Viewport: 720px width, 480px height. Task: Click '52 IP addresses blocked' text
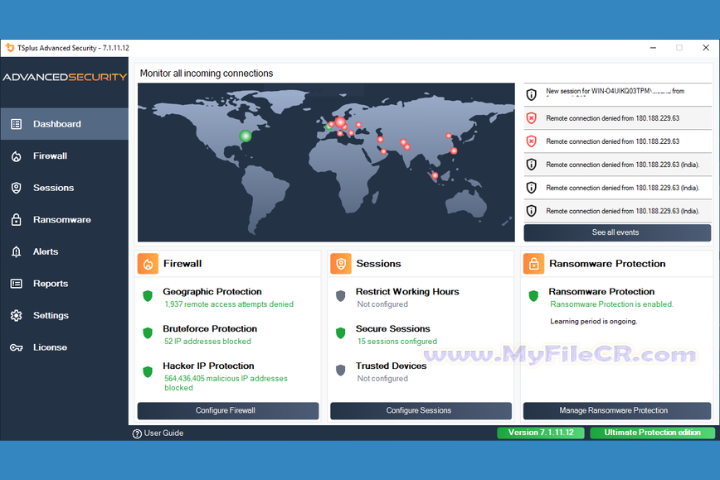point(208,341)
